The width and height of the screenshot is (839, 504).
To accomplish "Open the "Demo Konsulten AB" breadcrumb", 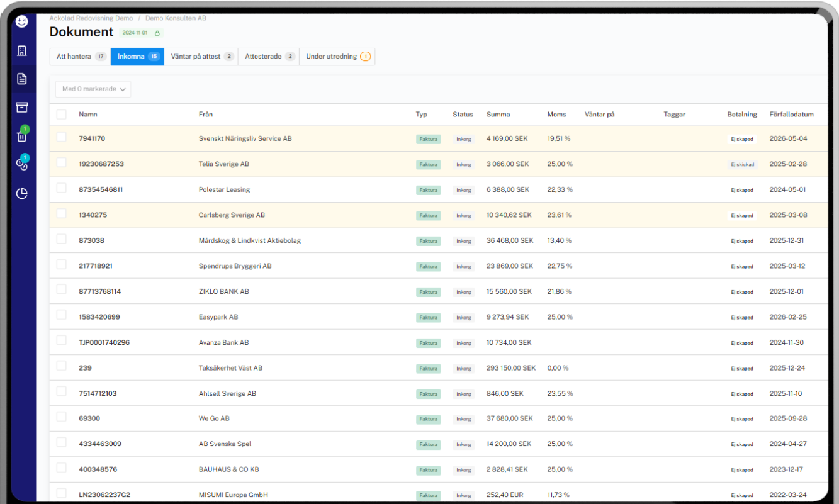I will click(176, 18).
